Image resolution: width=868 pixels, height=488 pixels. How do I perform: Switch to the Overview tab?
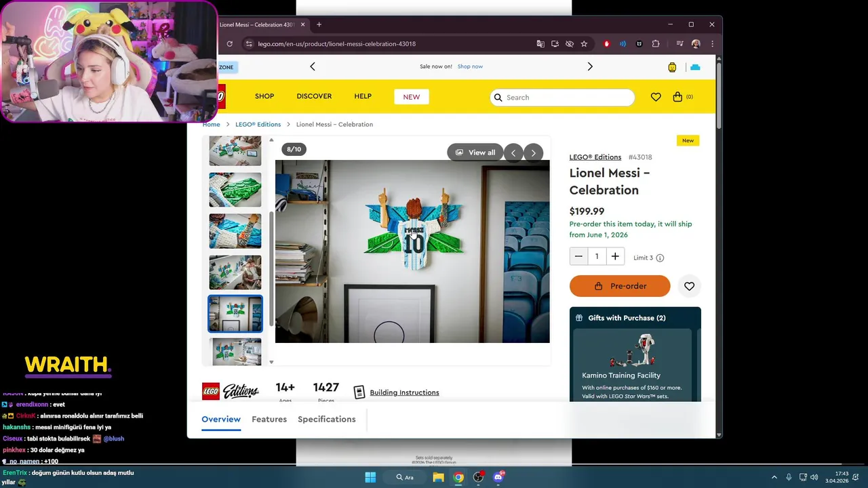tap(221, 419)
